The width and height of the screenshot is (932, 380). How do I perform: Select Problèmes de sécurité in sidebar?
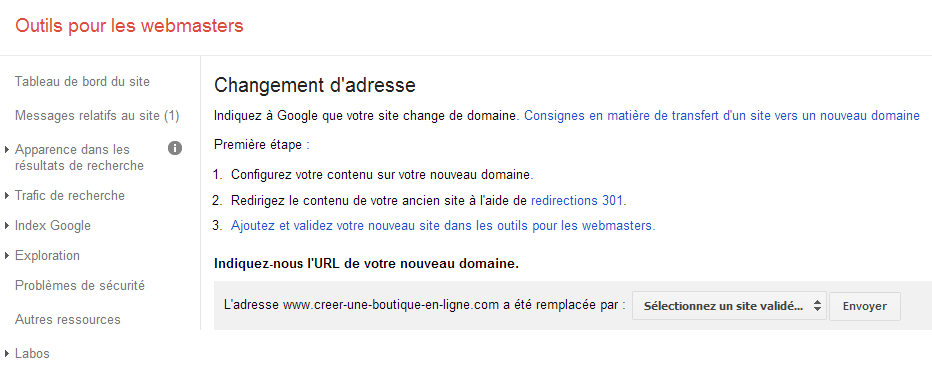(80, 285)
